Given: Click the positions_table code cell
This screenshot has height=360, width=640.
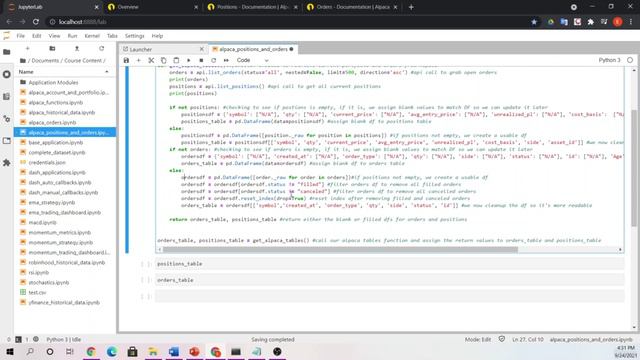Looking at the screenshot, I should (390, 264).
